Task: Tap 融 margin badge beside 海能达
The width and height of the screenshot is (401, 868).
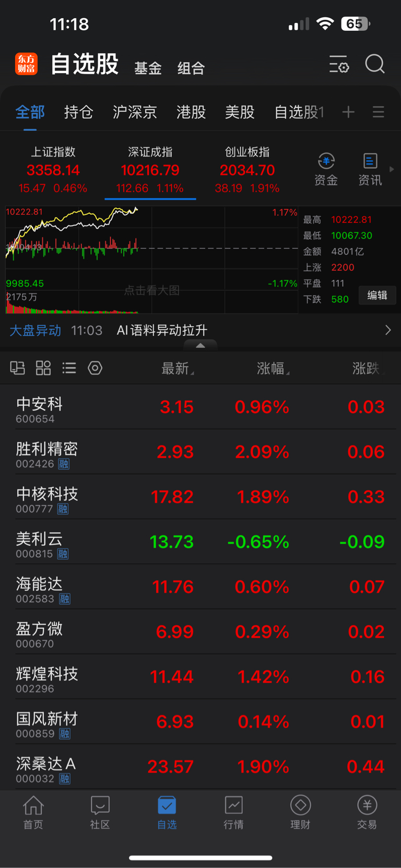Action: click(64, 599)
